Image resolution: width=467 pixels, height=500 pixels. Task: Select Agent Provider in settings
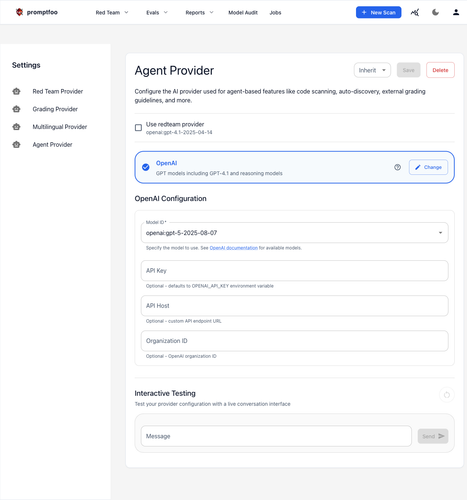pos(52,144)
